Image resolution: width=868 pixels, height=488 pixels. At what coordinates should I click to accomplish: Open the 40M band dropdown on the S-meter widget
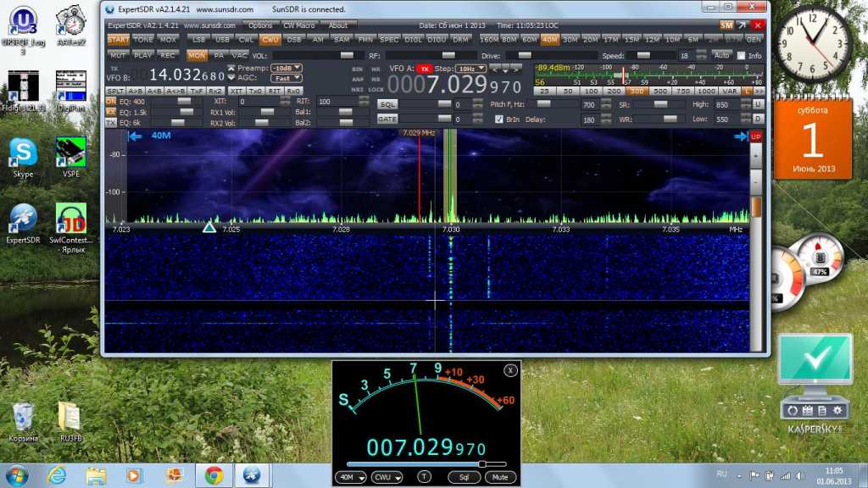click(350, 477)
